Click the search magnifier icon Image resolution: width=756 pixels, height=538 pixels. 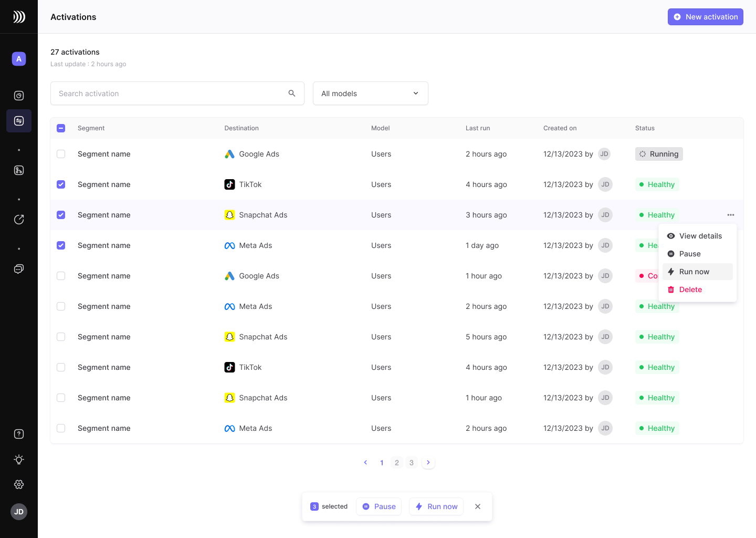[292, 94]
